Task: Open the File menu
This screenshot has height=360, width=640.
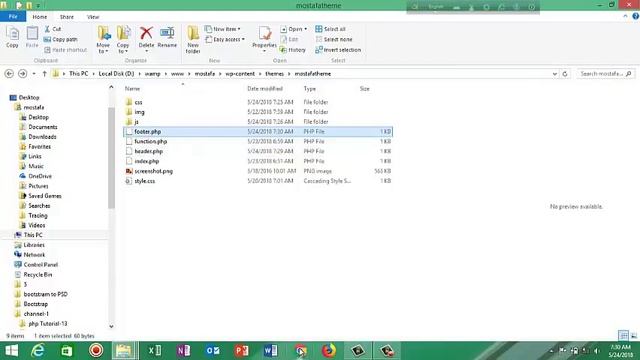Action: coord(13,17)
